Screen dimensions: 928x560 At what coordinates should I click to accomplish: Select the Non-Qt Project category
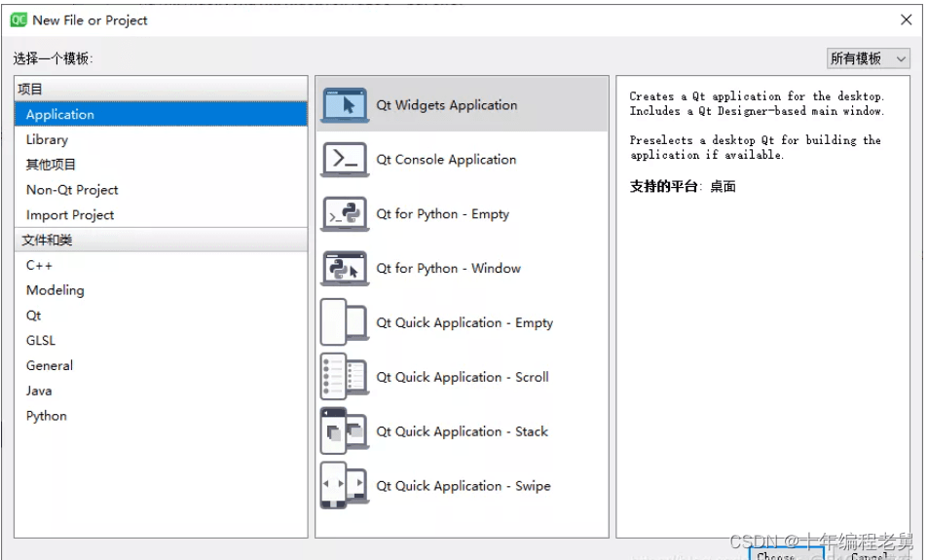[161, 190]
